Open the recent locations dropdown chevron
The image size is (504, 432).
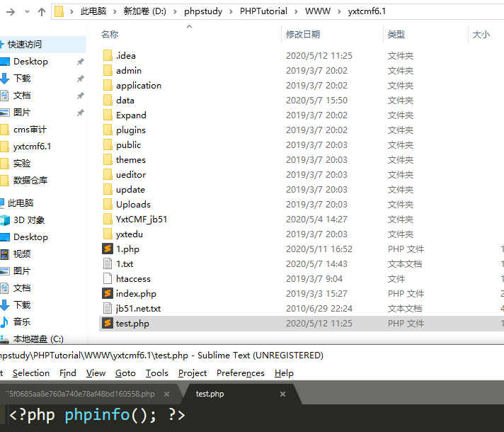coord(27,12)
